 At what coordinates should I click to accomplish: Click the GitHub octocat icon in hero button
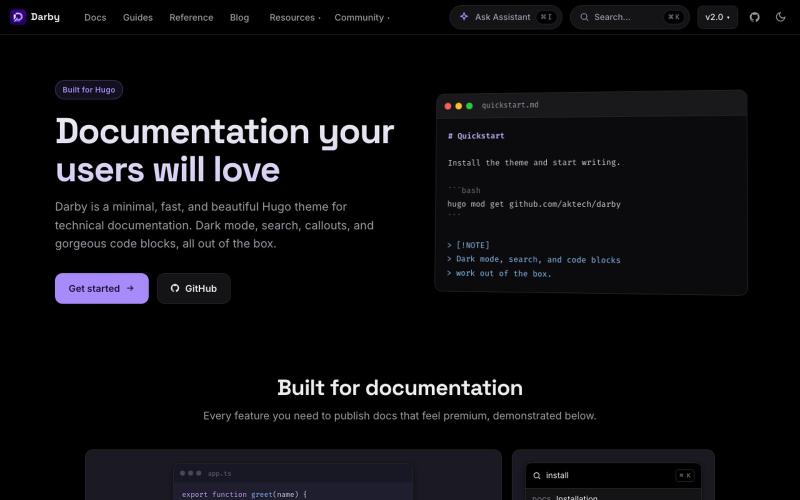175,288
